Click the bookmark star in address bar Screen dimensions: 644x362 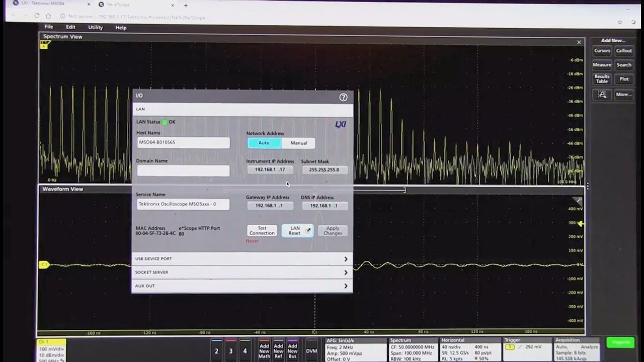[620, 22]
